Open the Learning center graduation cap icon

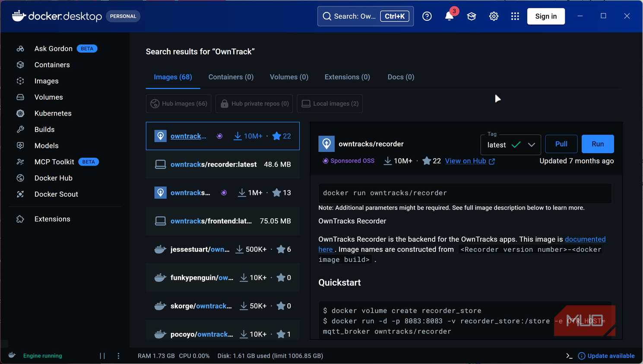click(472, 16)
